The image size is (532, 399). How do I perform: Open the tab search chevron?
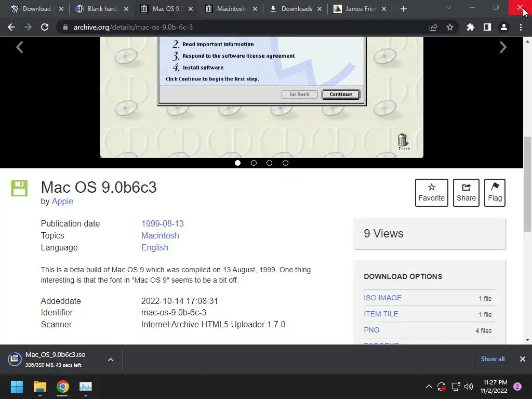click(x=448, y=7)
